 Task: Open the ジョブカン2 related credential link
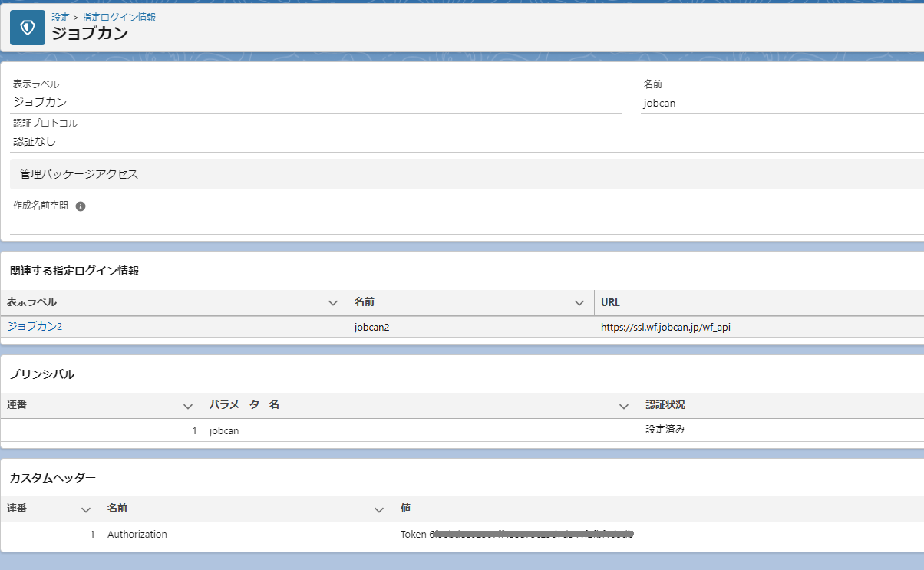[35, 326]
